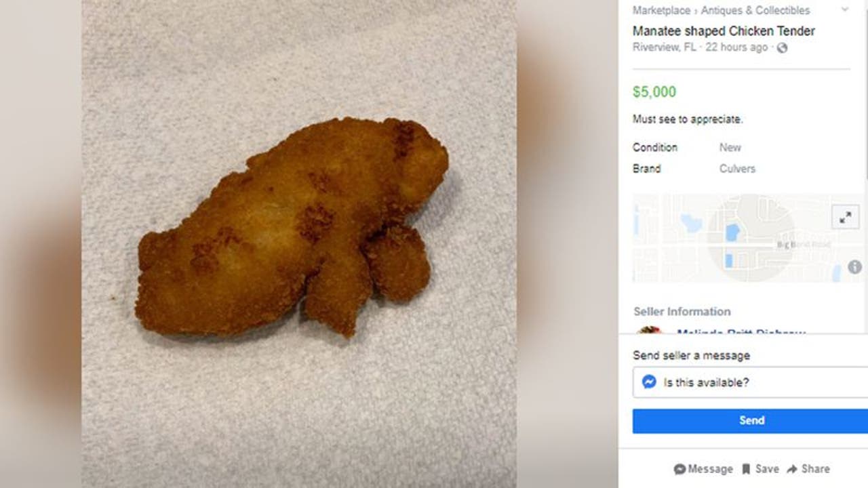This screenshot has width=868, height=488.
Task: Click the Save label in the bottom bar
Action: pyautogui.click(x=767, y=469)
